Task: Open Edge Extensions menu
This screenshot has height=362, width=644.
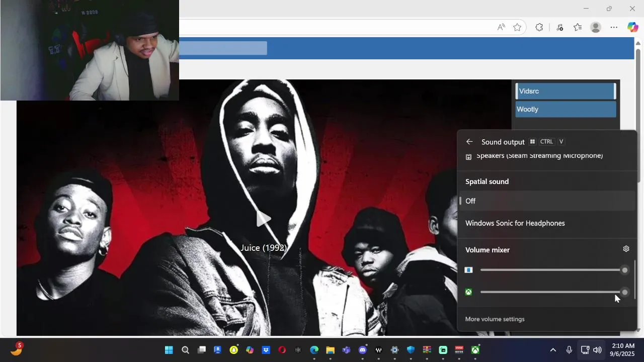Action: (x=539, y=27)
